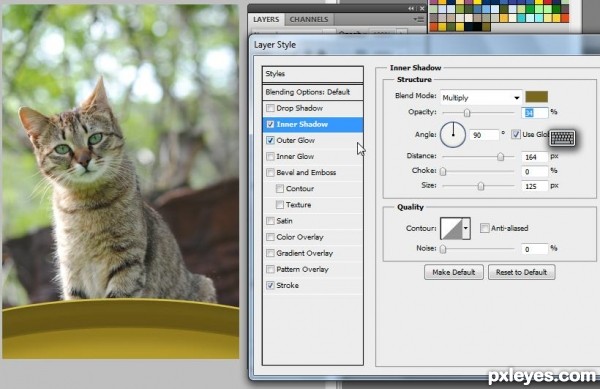Click the Angle value field showing 90
The height and width of the screenshot is (389, 600).
tap(484, 135)
